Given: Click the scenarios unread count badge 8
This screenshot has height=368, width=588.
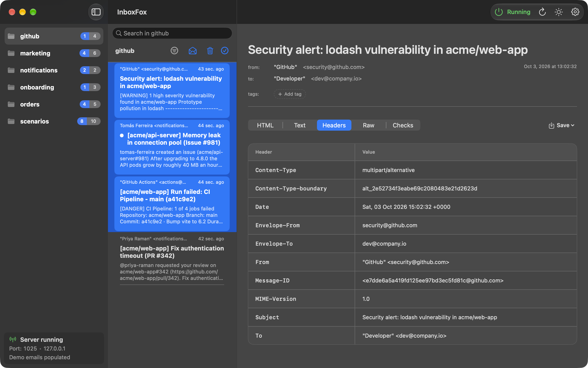Looking at the screenshot, I should (x=82, y=121).
